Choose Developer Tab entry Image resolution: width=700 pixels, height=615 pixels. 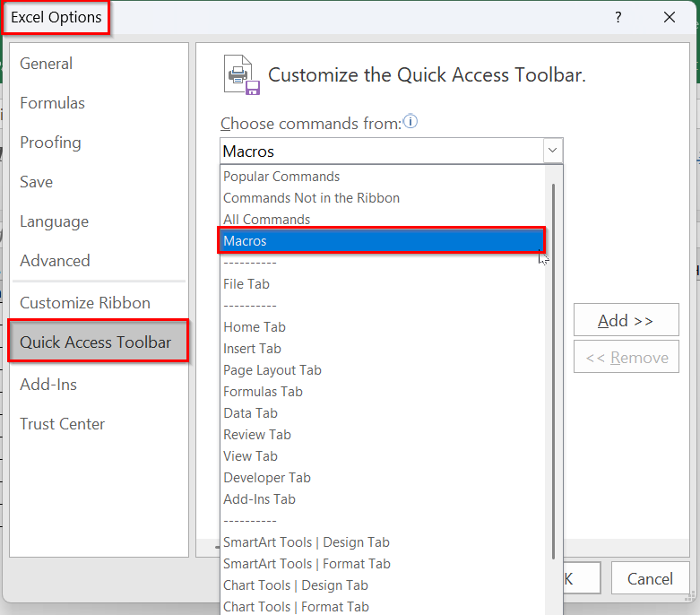click(x=383, y=478)
